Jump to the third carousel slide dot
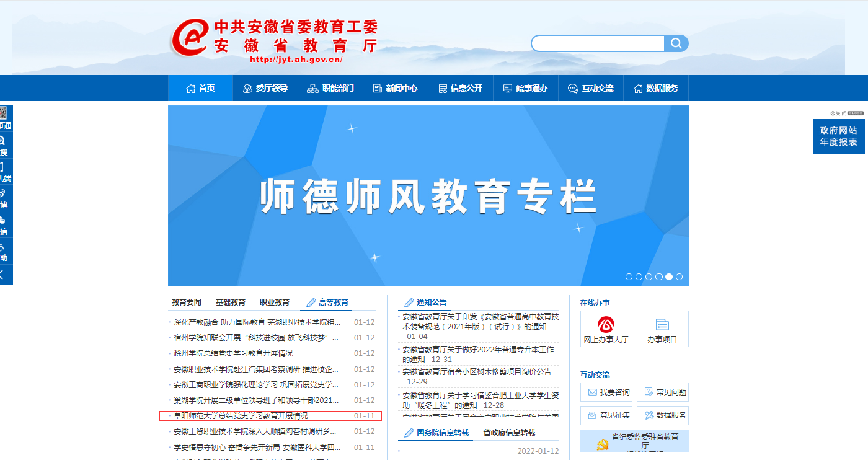868x460 pixels. [x=649, y=277]
